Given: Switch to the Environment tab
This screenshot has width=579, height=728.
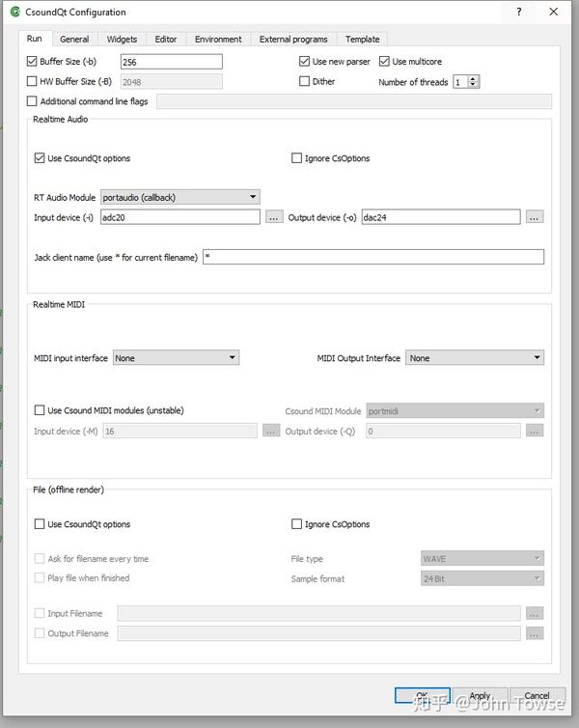Looking at the screenshot, I should [218, 40].
